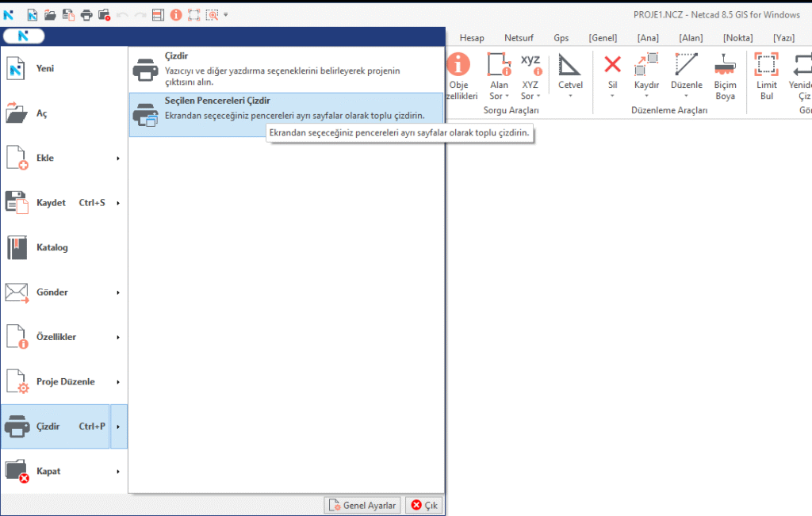The width and height of the screenshot is (812, 516).
Task: Open Genel Ayarlar settings
Action: coord(363,505)
